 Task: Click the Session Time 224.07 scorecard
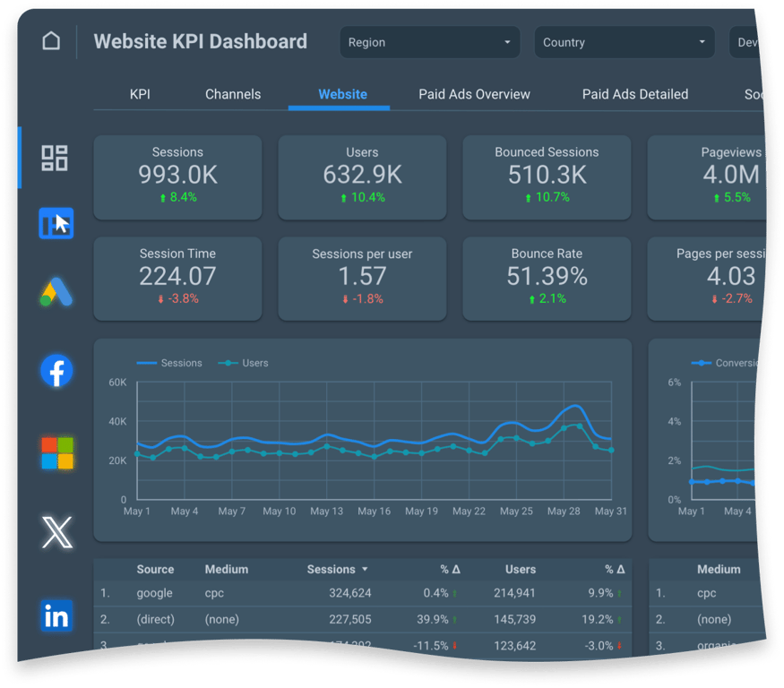pyautogui.click(x=177, y=279)
